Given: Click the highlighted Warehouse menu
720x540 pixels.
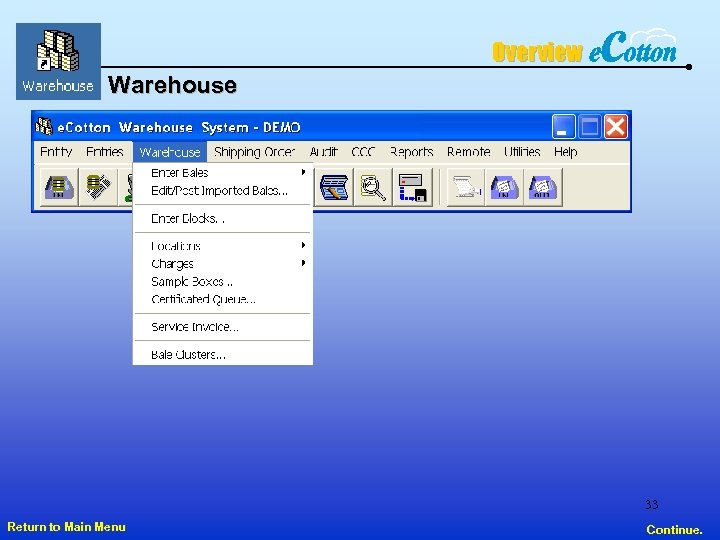Looking at the screenshot, I should pos(170,152).
